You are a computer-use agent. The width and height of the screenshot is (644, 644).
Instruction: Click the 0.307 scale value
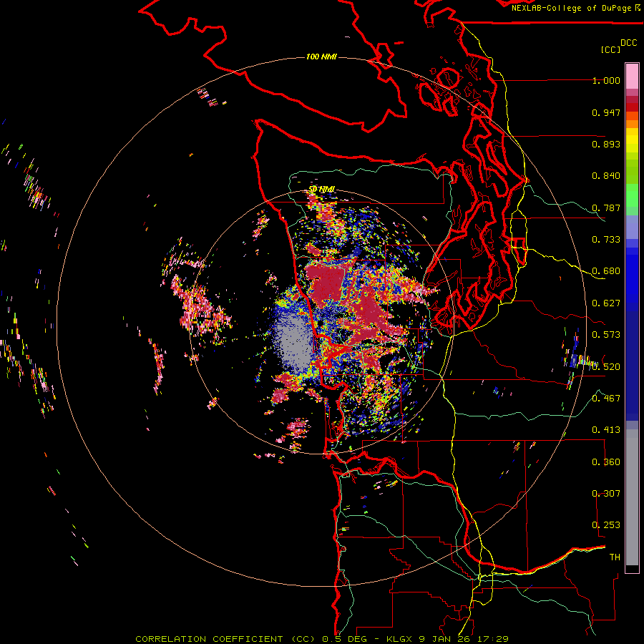(606, 494)
